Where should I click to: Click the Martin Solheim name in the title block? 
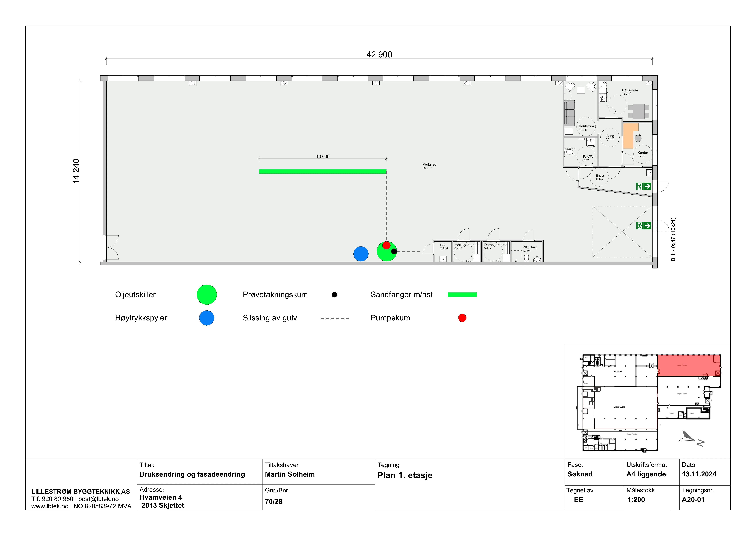[290, 474]
